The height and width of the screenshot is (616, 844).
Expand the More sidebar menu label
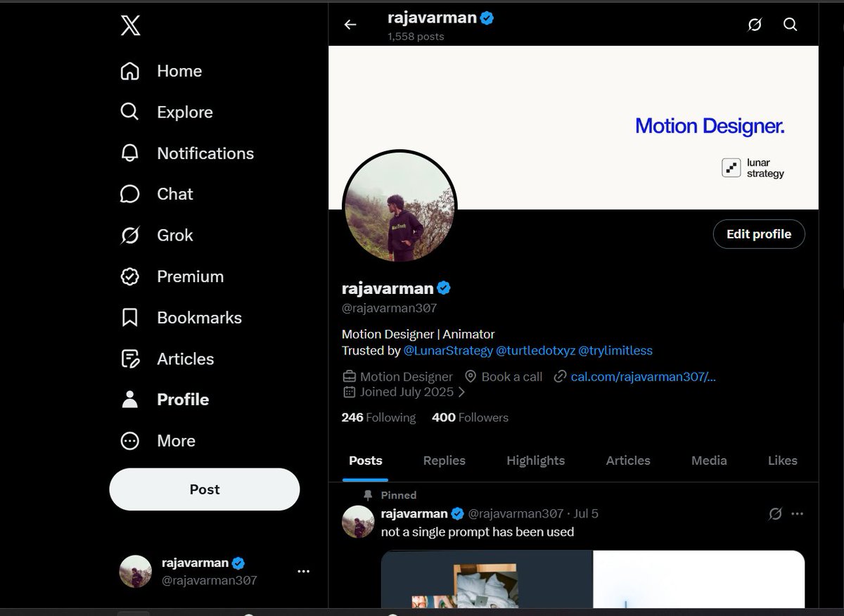pos(176,441)
